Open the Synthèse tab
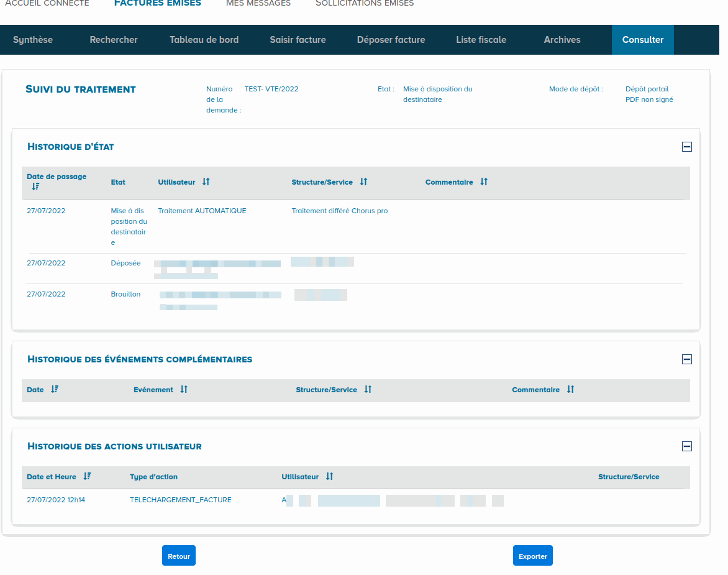 click(33, 40)
